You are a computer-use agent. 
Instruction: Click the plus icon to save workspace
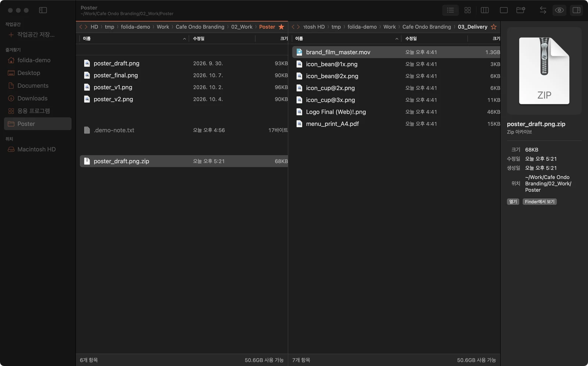pyautogui.click(x=11, y=35)
